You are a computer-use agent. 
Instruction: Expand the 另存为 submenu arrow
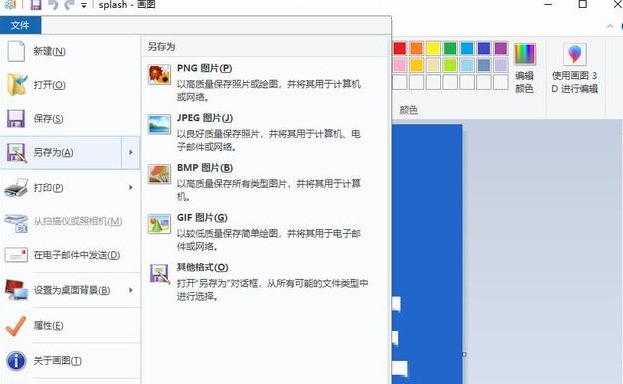[131, 152]
